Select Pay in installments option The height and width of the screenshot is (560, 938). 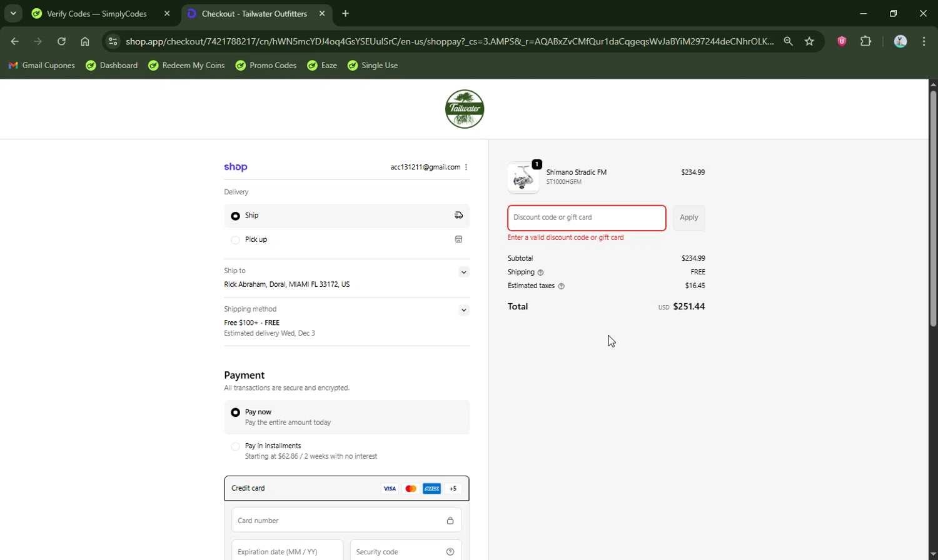coord(235,446)
